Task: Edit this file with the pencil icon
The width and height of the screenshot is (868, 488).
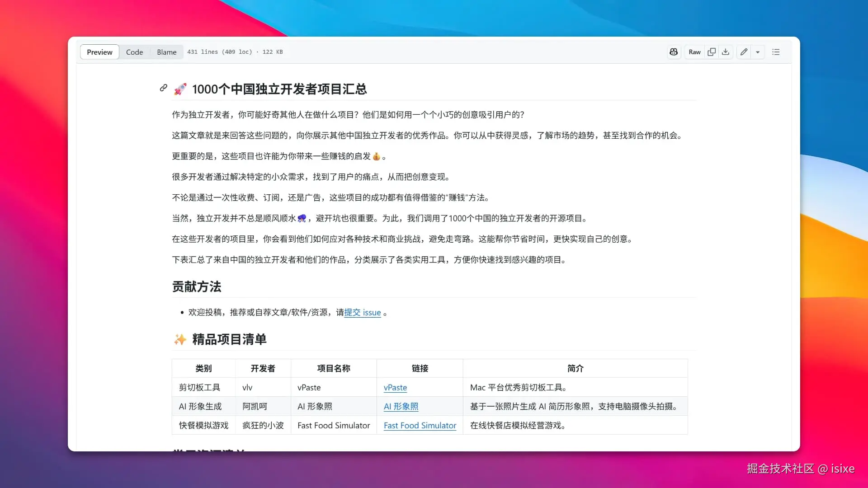Action: [x=744, y=52]
